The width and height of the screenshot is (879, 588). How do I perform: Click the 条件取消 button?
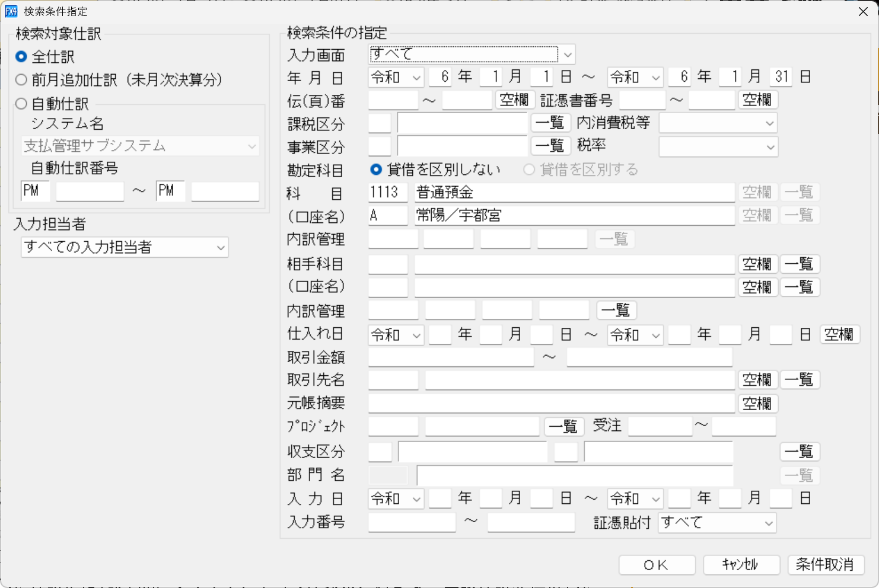click(x=826, y=565)
